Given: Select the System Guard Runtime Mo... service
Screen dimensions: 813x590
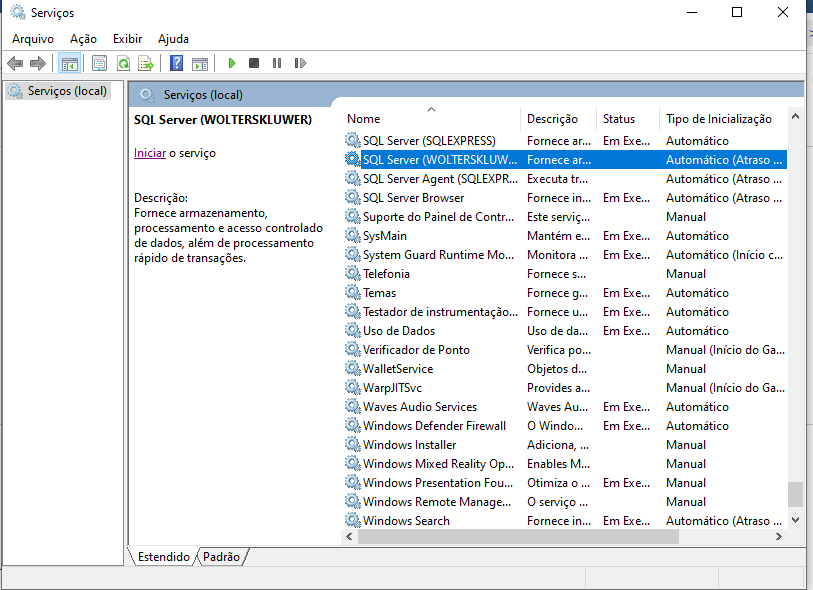Looking at the screenshot, I should [438, 255].
